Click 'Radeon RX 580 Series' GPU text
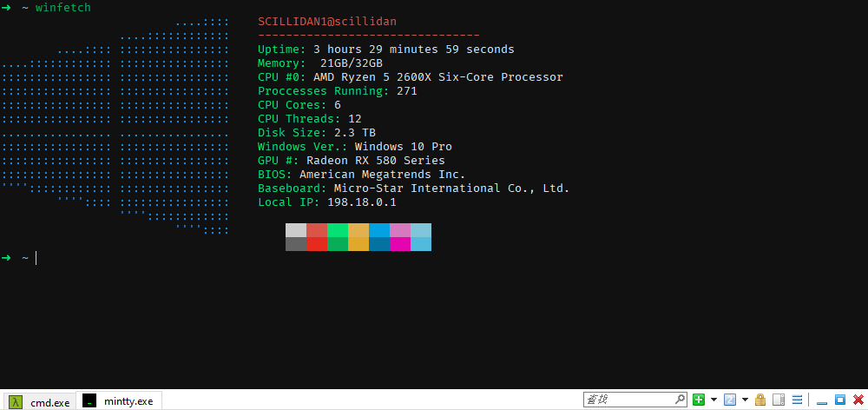868x410 pixels. 376,160
